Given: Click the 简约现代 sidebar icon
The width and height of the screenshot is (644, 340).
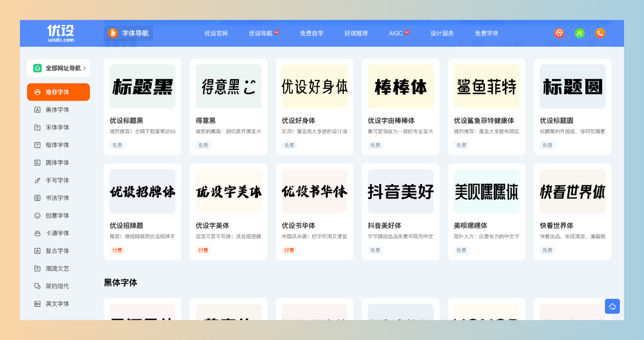Looking at the screenshot, I should (x=38, y=286).
